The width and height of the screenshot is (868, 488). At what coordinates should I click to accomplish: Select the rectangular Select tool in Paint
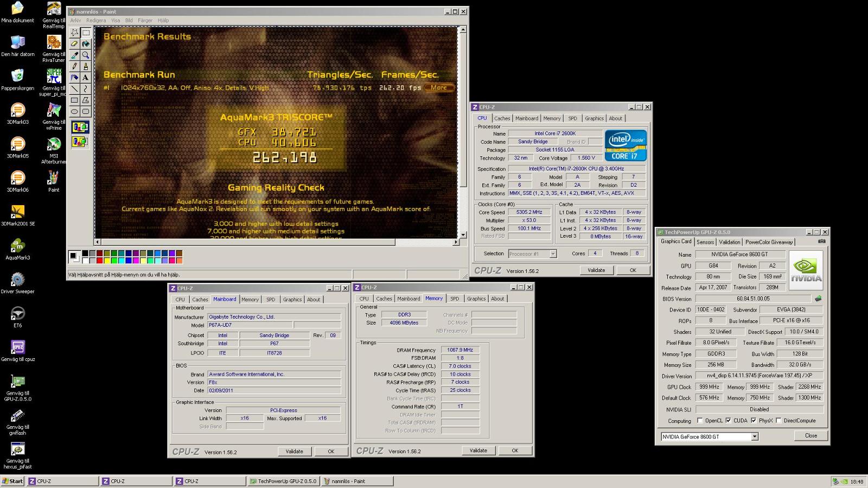click(86, 33)
